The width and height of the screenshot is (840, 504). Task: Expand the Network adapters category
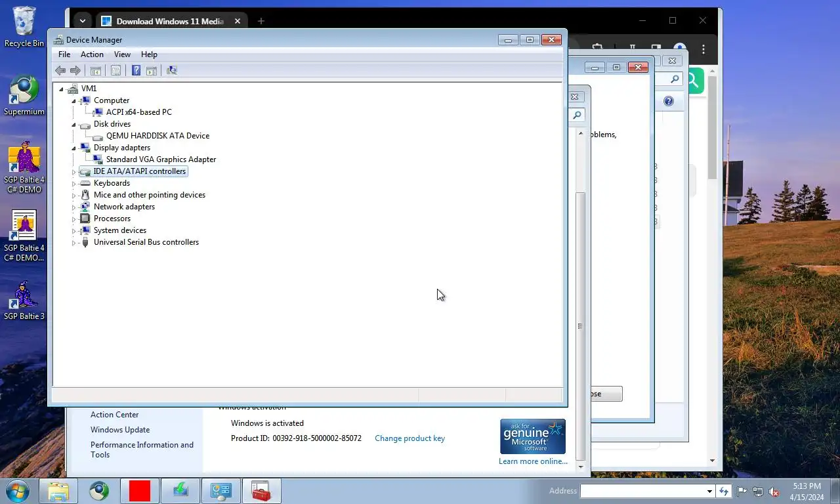73,207
